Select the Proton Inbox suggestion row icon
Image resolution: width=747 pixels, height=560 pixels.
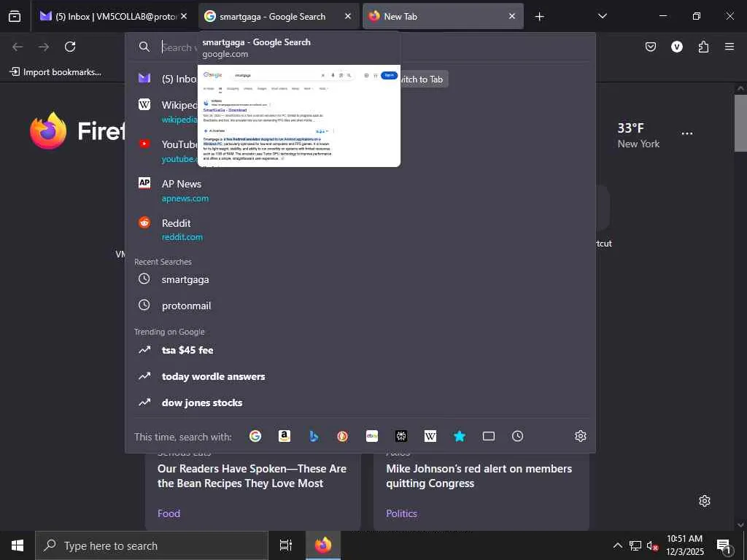(144, 78)
